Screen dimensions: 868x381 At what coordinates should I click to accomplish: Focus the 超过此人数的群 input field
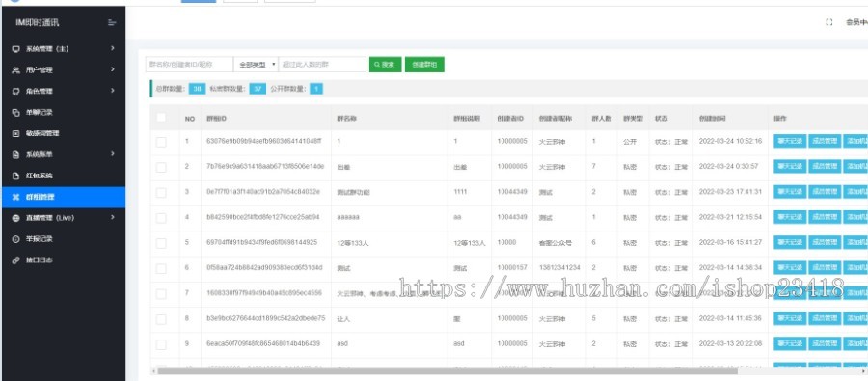(322, 65)
